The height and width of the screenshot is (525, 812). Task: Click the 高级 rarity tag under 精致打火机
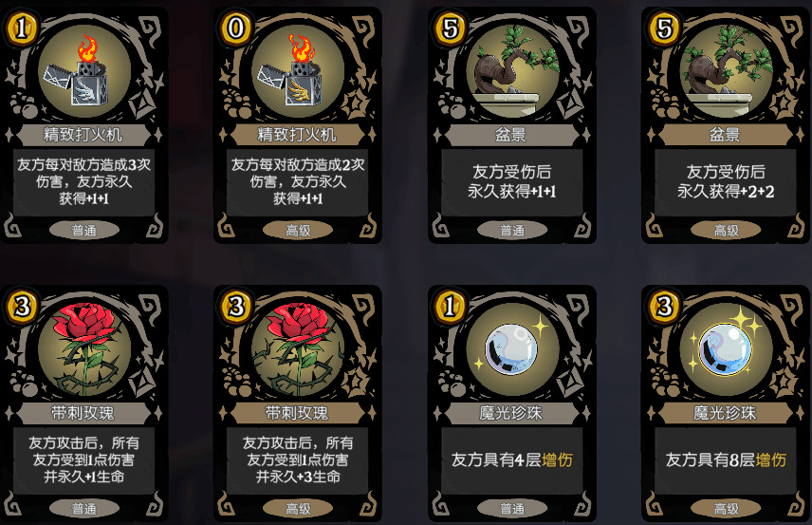click(x=298, y=230)
